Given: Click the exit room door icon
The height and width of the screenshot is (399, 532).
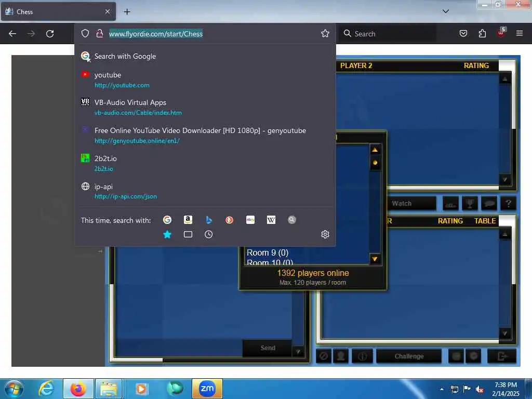Looking at the screenshot, I should (x=502, y=356).
